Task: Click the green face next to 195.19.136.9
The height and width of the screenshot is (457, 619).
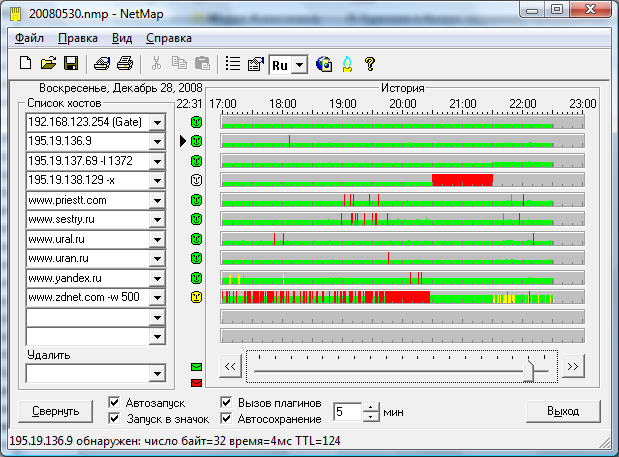Action: click(x=196, y=141)
